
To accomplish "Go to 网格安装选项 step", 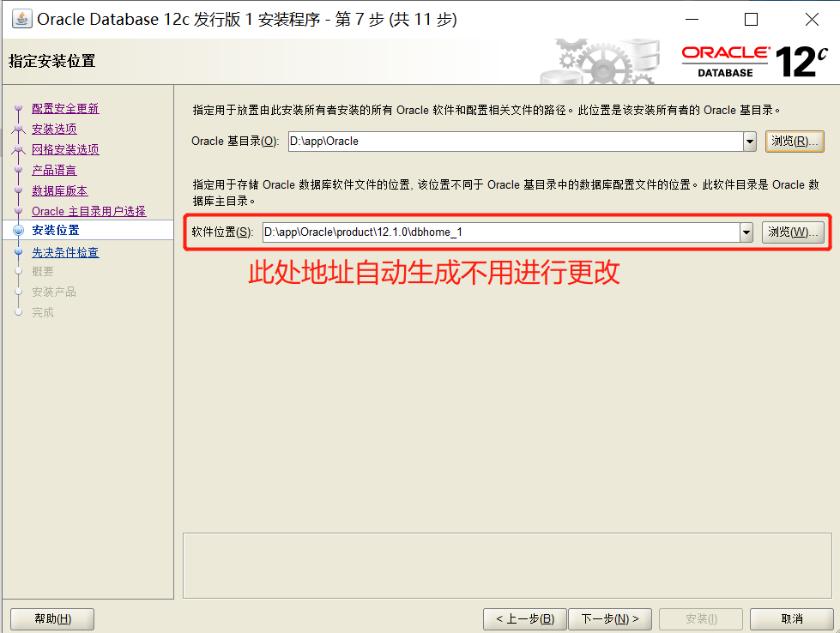I will point(65,149).
